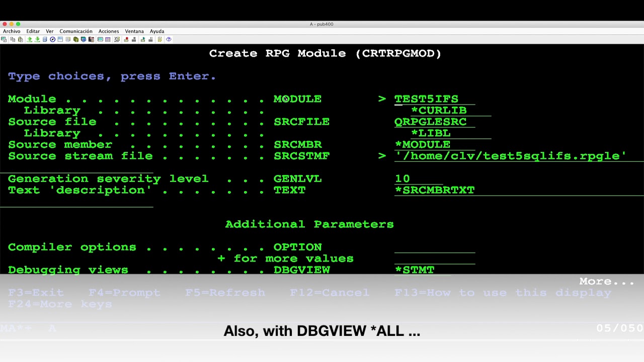
Task: Click the OPTION keyword text
Action: coord(298,247)
